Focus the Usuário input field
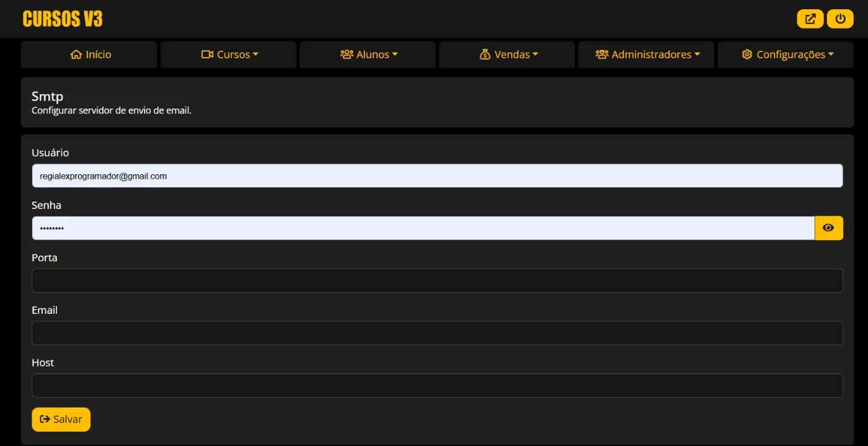The height and width of the screenshot is (446, 868). (437, 176)
